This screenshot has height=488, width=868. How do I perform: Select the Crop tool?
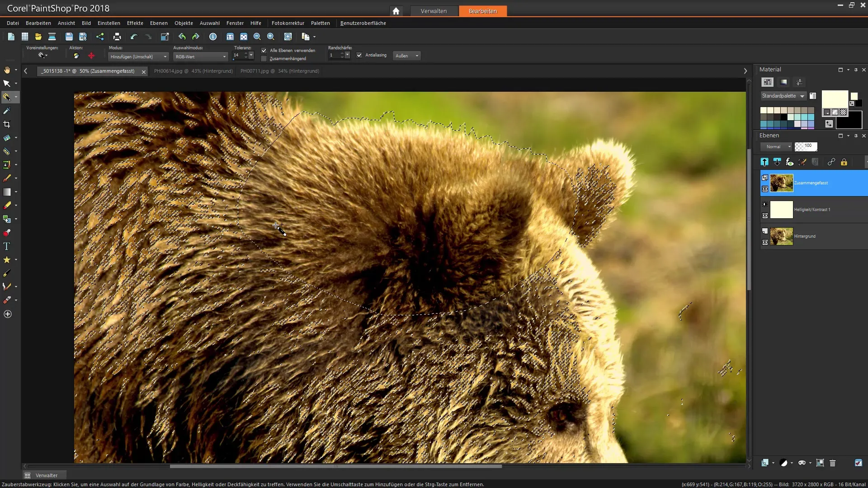(7, 124)
